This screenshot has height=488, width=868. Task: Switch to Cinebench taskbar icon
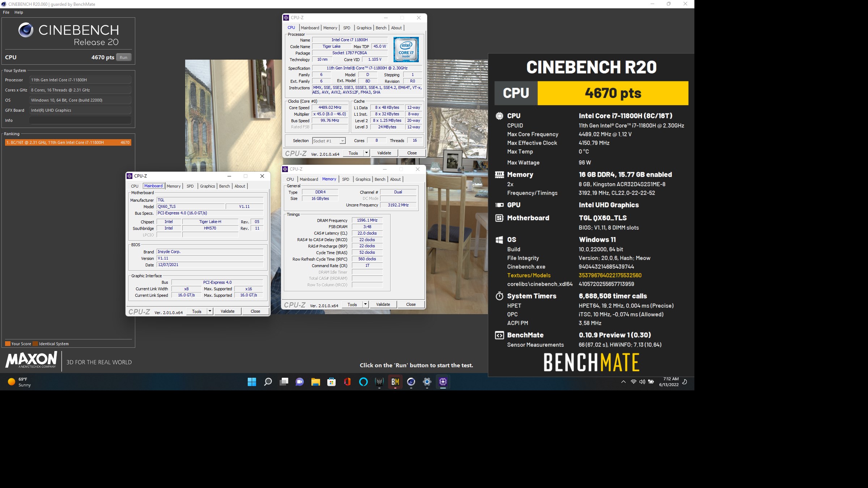[x=411, y=382]
